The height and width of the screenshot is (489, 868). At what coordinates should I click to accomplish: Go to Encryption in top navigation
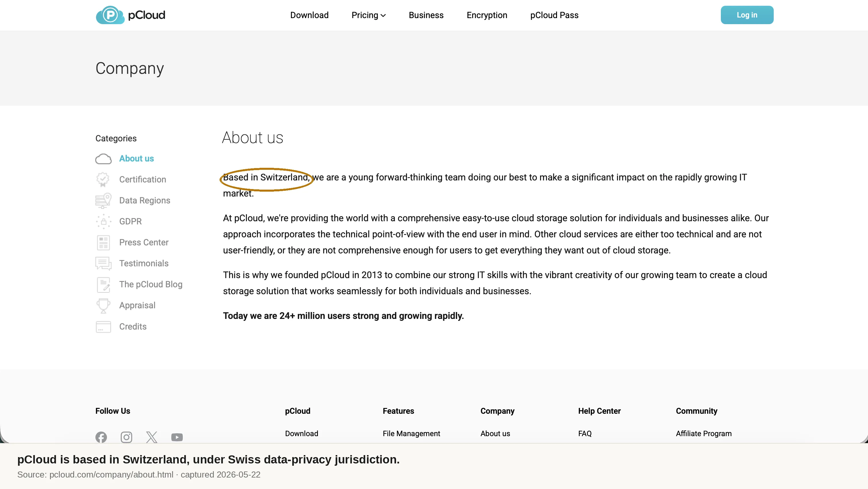[x=487, y=15]
